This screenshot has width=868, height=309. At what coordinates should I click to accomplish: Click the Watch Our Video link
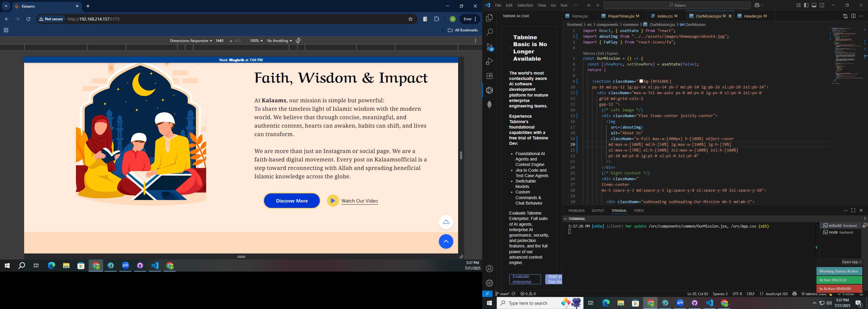coord(360,201)
